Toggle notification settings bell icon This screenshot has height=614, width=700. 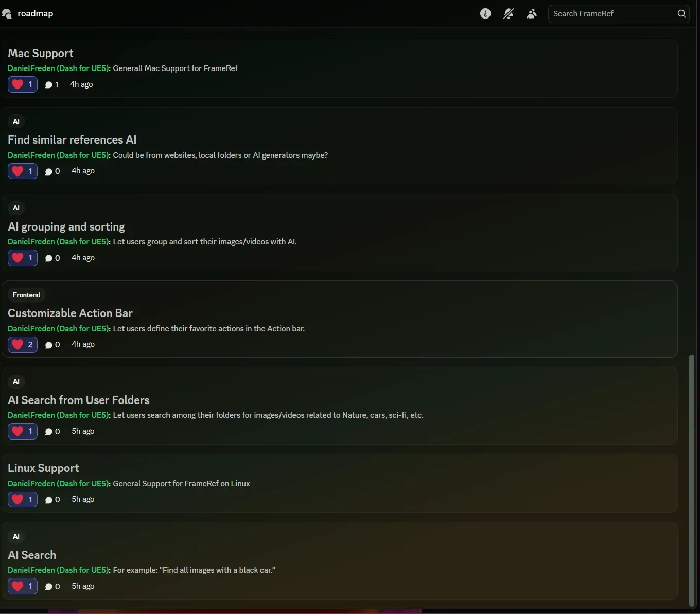tap(509, 14)
